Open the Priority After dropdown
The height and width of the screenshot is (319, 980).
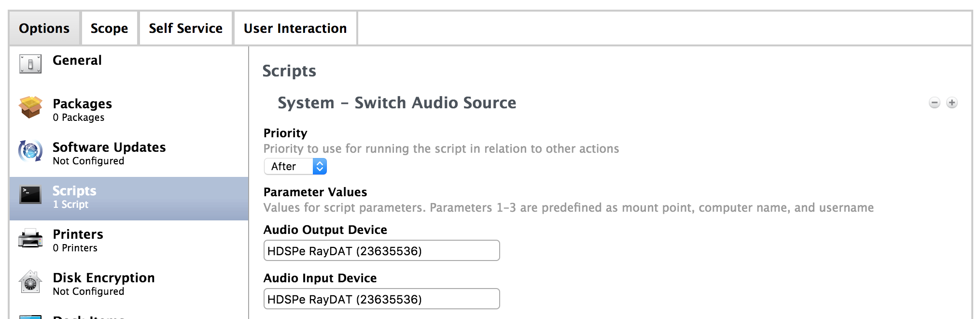(x=289, y=167)
